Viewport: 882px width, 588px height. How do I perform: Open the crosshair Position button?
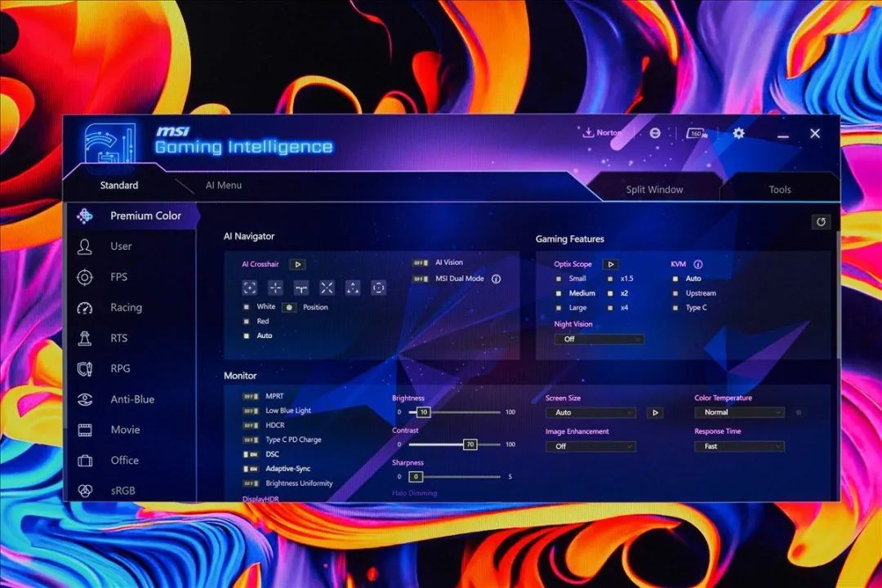click(289, 307)
